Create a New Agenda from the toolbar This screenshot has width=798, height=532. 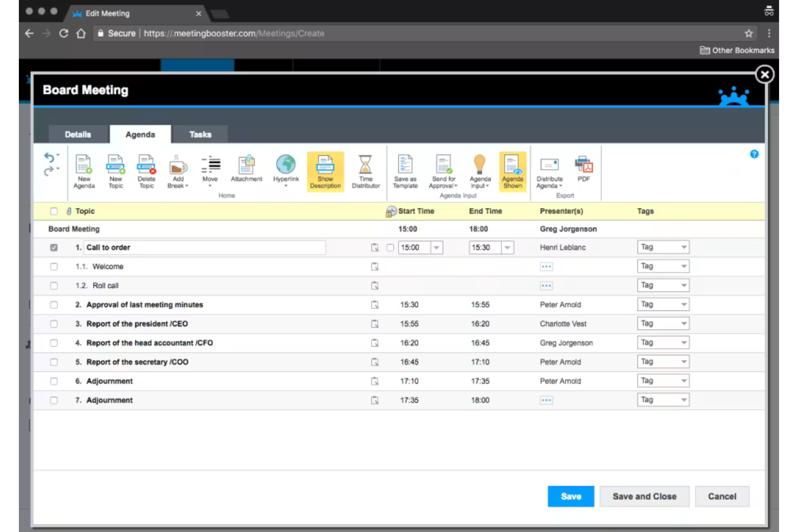pyautogui.click(x=84, y=171)
